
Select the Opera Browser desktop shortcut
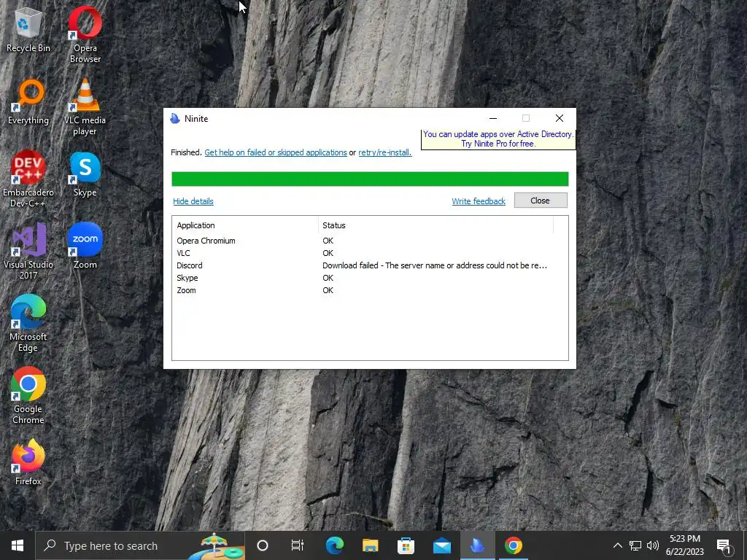[x=85, y=34]
